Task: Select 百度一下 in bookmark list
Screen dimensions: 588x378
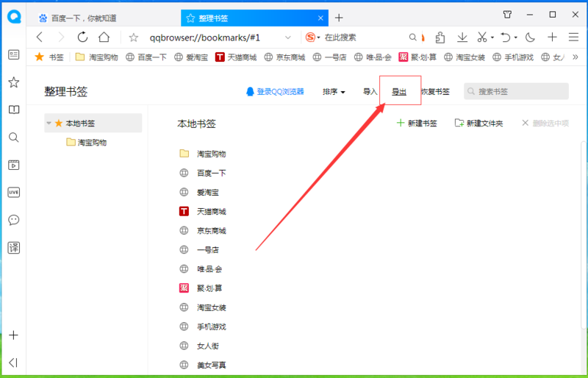Action: click(x=203, y=173)
